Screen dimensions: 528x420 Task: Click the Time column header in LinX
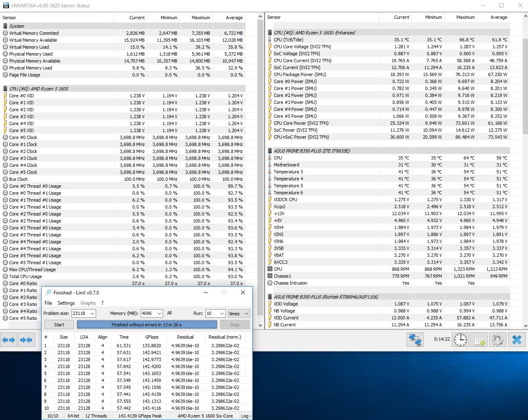(124, 337)
